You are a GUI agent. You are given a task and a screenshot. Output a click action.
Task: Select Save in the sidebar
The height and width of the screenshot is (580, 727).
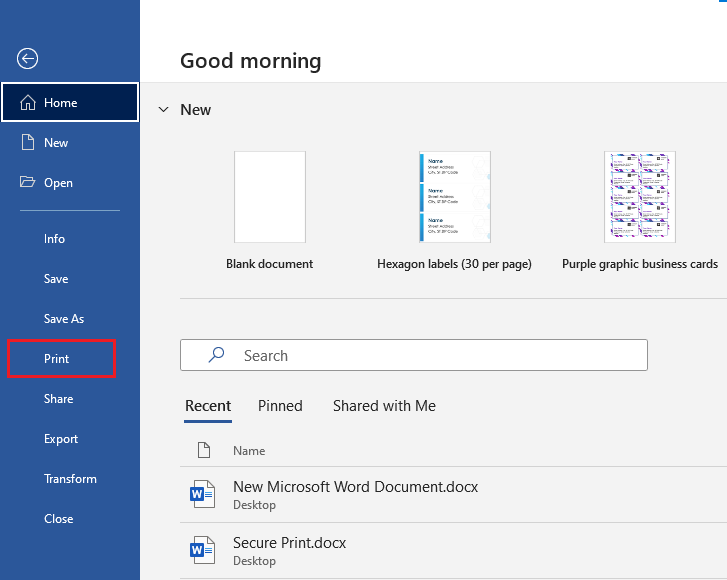[56, 279]
